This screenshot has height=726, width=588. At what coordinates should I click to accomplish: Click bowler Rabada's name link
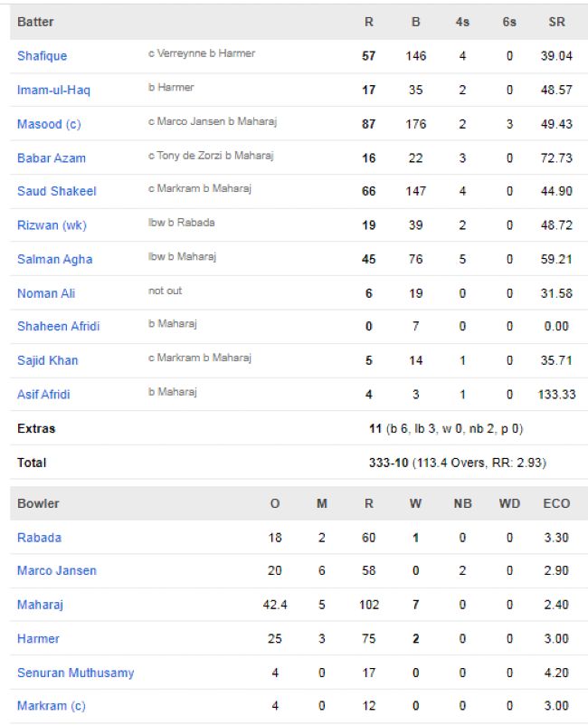click(x=39, y=538)
